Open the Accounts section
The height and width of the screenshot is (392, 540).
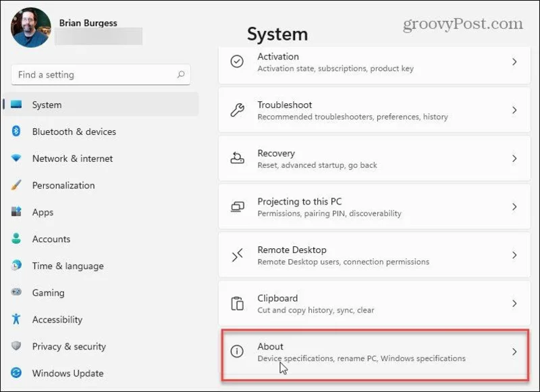point(101,239)
